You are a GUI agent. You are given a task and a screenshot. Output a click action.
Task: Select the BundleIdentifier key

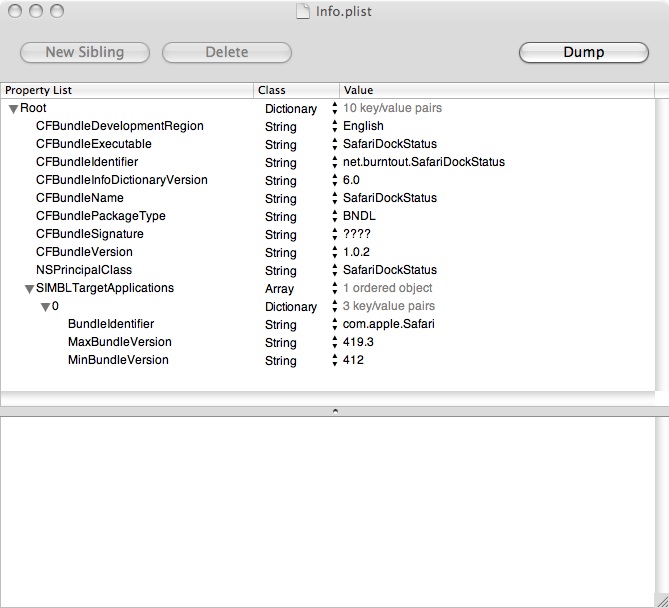[x=111, y=324]
